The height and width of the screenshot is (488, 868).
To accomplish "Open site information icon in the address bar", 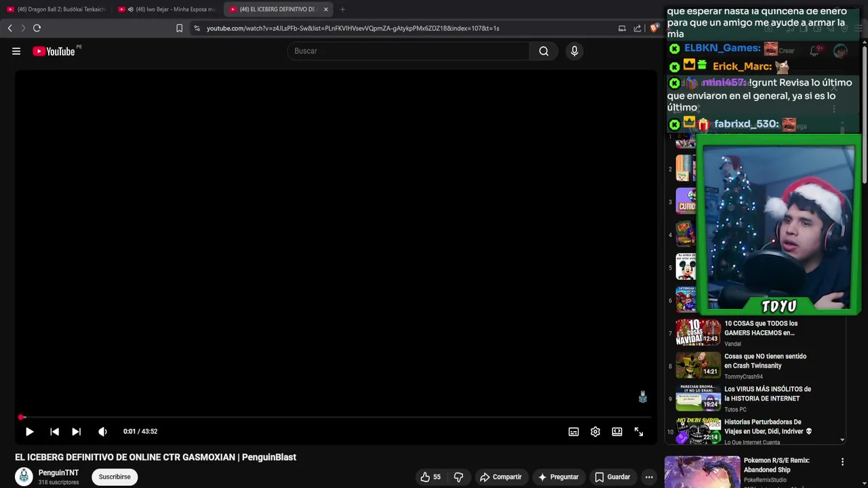I will (197, 28).
